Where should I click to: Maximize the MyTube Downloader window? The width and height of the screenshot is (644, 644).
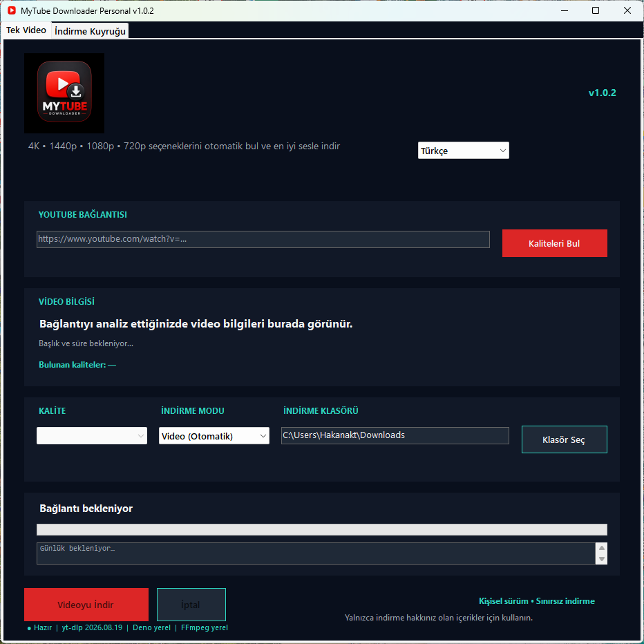point(596,10)
